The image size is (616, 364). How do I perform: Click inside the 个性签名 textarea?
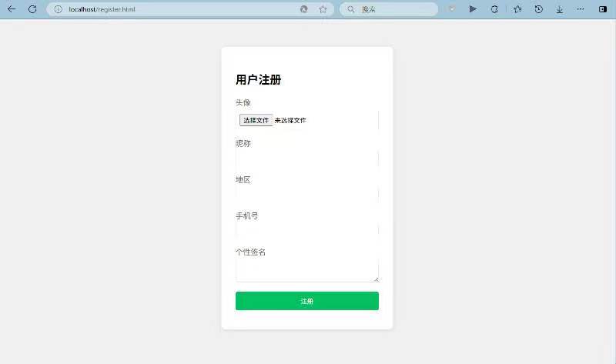click(x=305, y=269)
